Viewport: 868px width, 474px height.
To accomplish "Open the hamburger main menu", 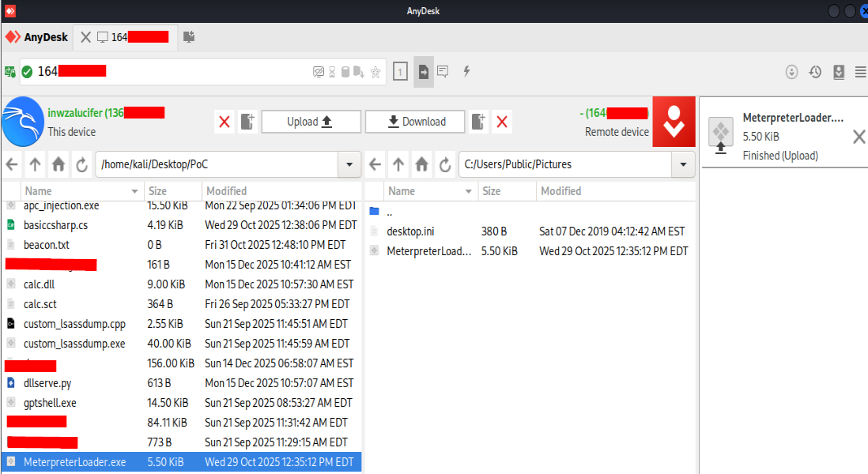I will 861,72.
